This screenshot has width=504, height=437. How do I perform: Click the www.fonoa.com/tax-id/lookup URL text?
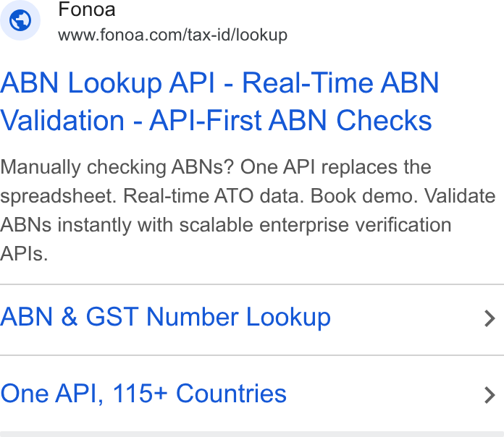click(x=172, y=35)
